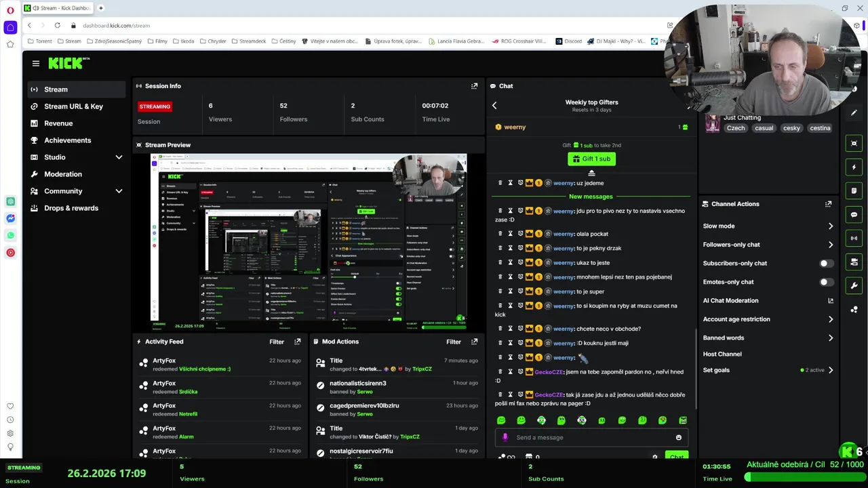Open Achievements page
Image resolution: width=868 pixels, height=488 pixels.
(77, 140)
